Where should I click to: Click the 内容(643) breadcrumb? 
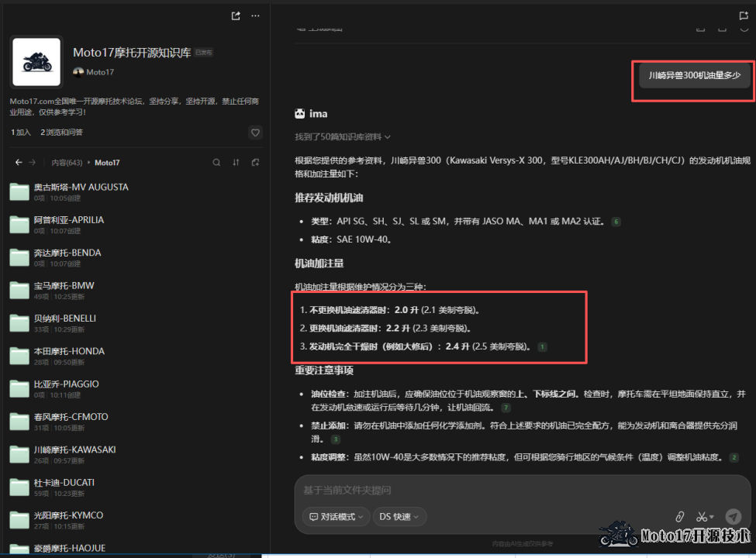pos(67,163)
